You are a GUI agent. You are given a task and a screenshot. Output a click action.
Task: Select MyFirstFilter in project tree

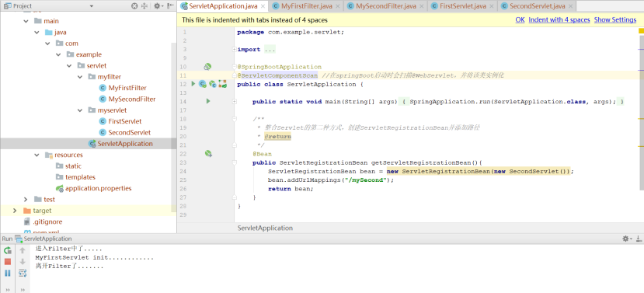pos(127,88)
